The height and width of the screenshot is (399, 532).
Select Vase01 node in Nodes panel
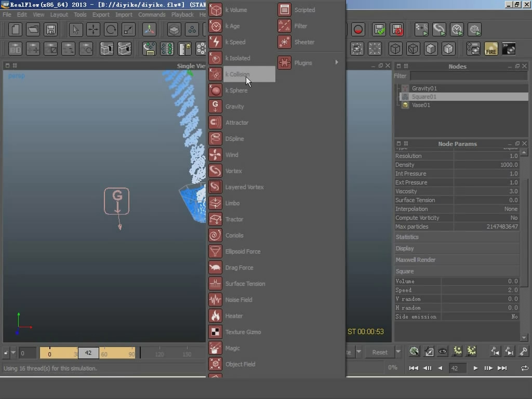coord(421,105)
